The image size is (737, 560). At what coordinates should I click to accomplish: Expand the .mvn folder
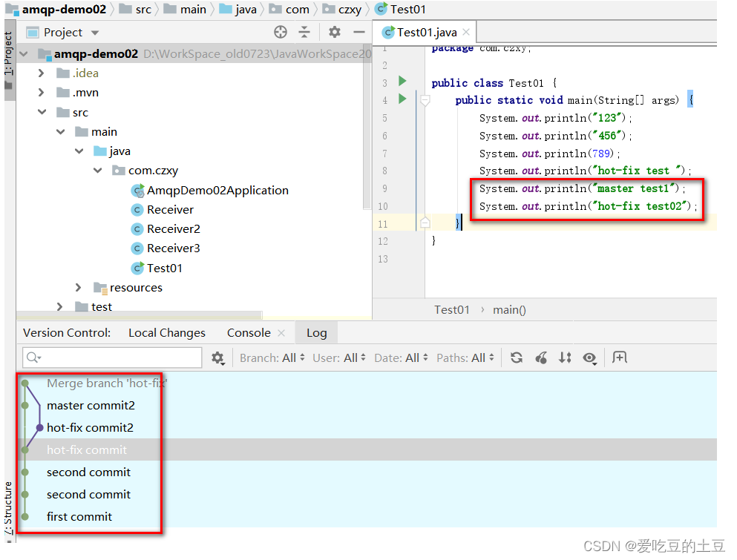tap(42, 93)
